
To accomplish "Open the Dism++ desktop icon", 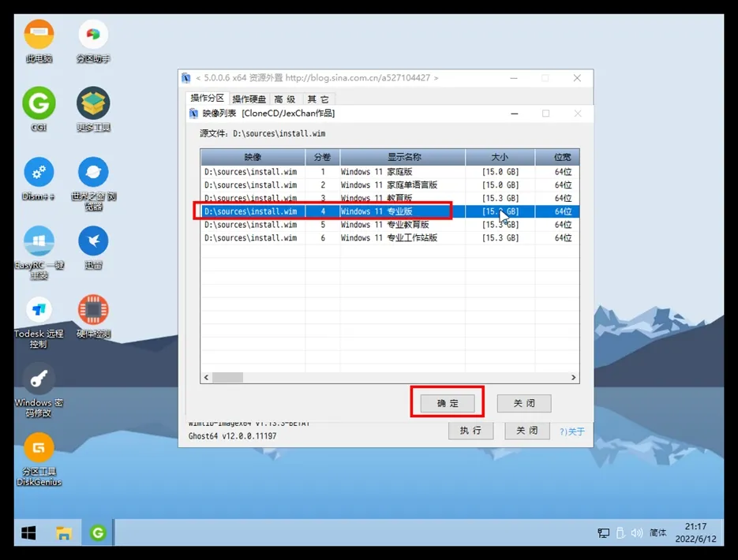I will coord(39,172).
